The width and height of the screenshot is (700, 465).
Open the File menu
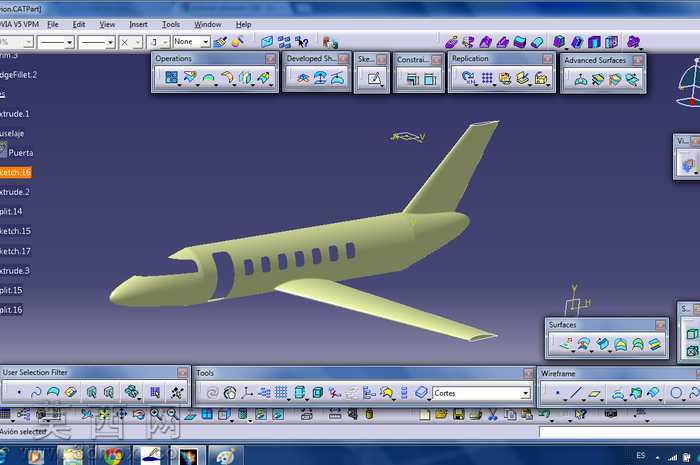tap(53, 25)
